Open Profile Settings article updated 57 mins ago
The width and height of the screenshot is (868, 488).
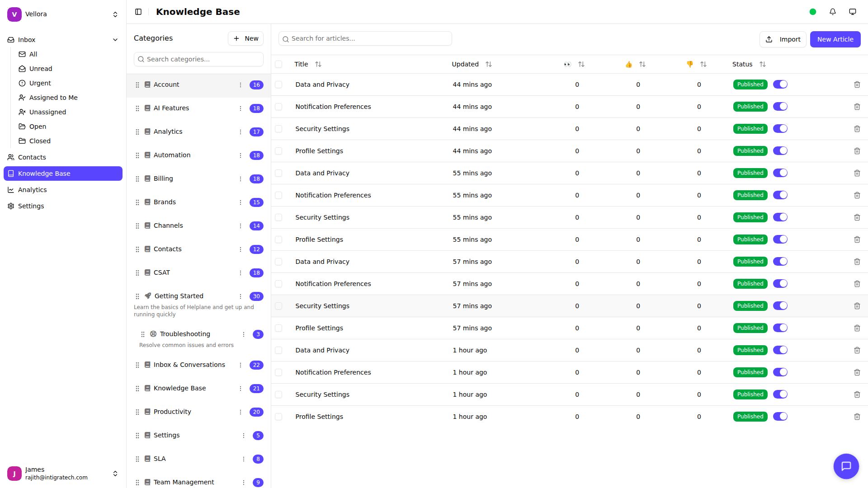tap(319, 328)
